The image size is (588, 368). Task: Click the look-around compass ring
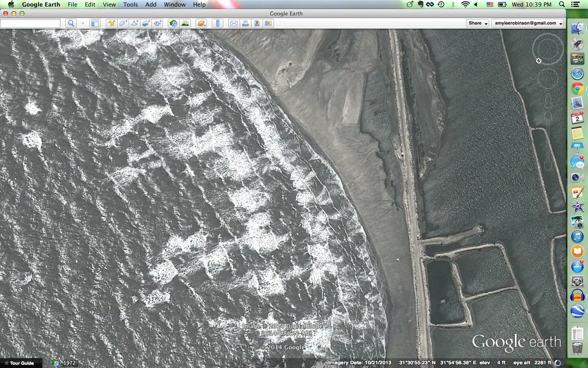548,49
